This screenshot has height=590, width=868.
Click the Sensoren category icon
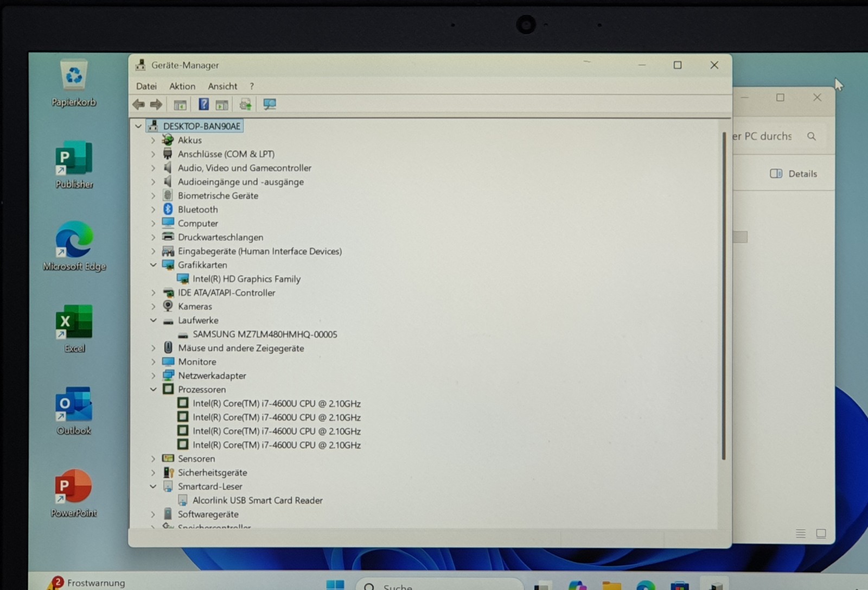point(168,458)
